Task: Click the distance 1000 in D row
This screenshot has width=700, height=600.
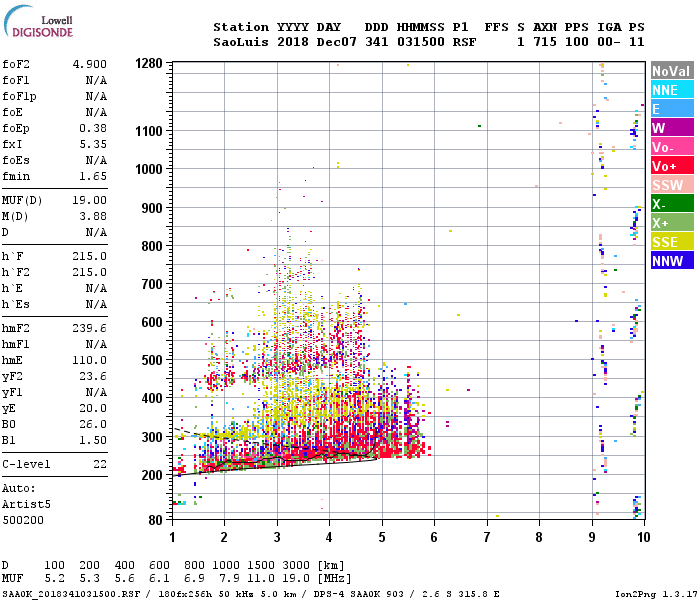Action: [x=225, y=565]
